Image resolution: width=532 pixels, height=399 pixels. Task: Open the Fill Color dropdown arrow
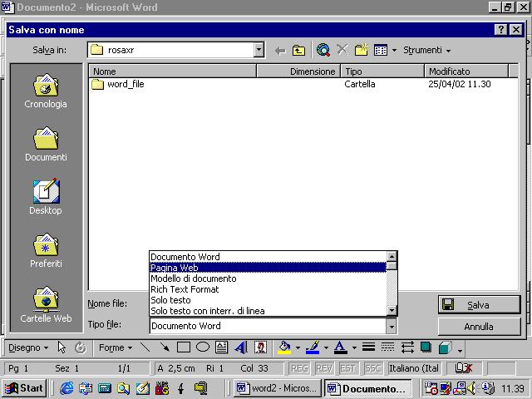298,347
